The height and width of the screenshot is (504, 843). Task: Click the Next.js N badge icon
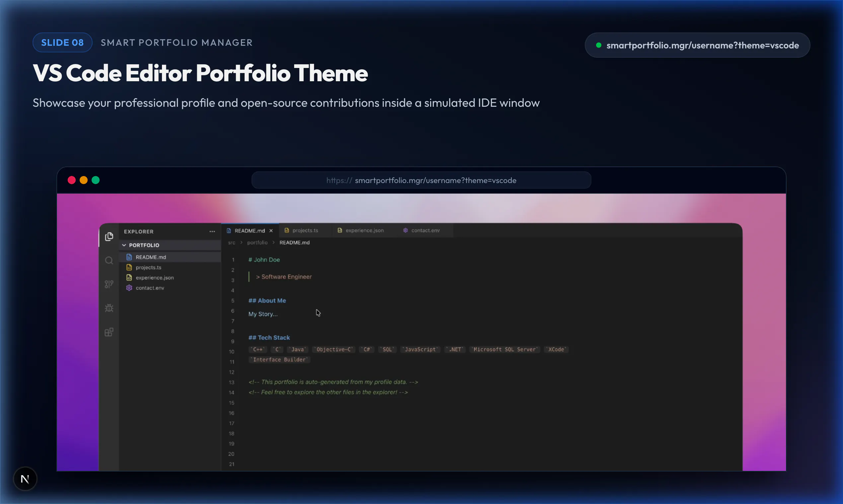click(25, 479)
